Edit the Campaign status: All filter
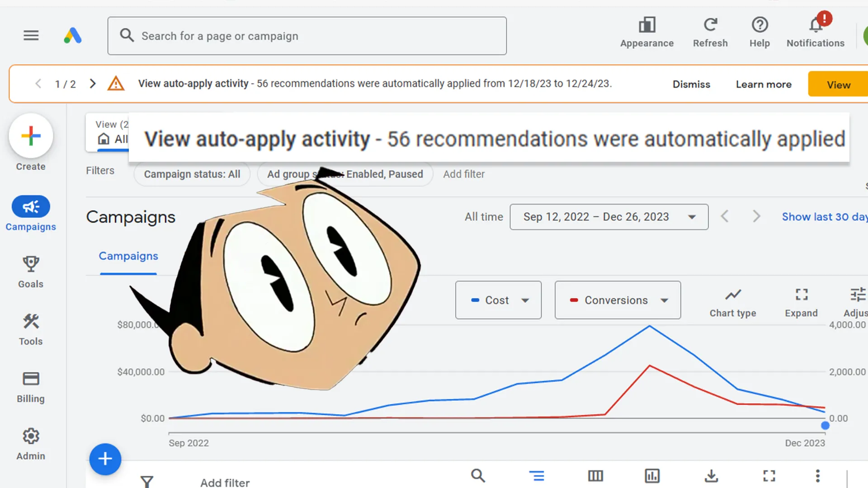This screenshot has width=868, height=488. coord(192,174)
